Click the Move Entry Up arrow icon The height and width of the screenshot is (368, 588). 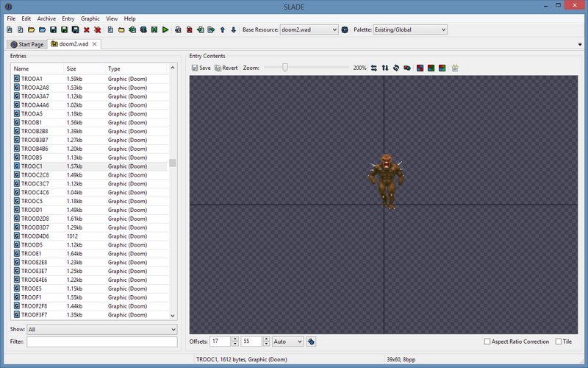[x=222, y=30]
